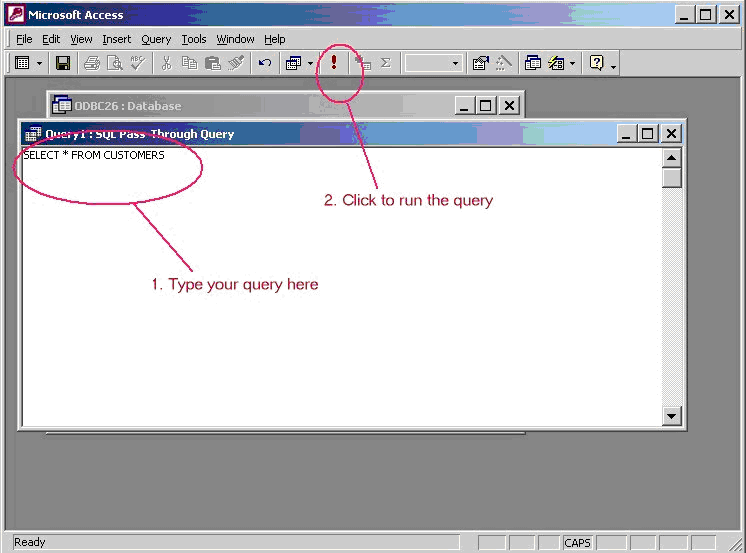Open the Insert menu
The image size is (746, 553).
[x=117, y=39]
